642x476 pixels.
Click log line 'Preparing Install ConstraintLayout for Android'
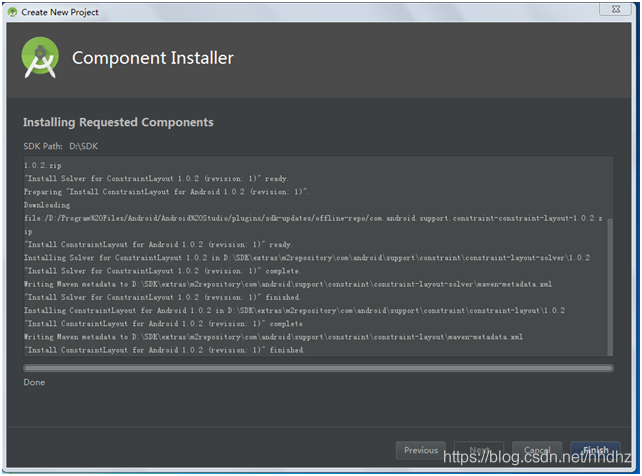(x=166, y=192)
